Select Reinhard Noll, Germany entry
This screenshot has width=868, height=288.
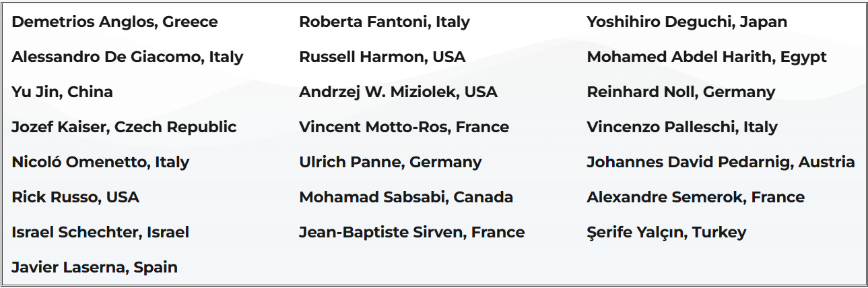pos(681,92)
